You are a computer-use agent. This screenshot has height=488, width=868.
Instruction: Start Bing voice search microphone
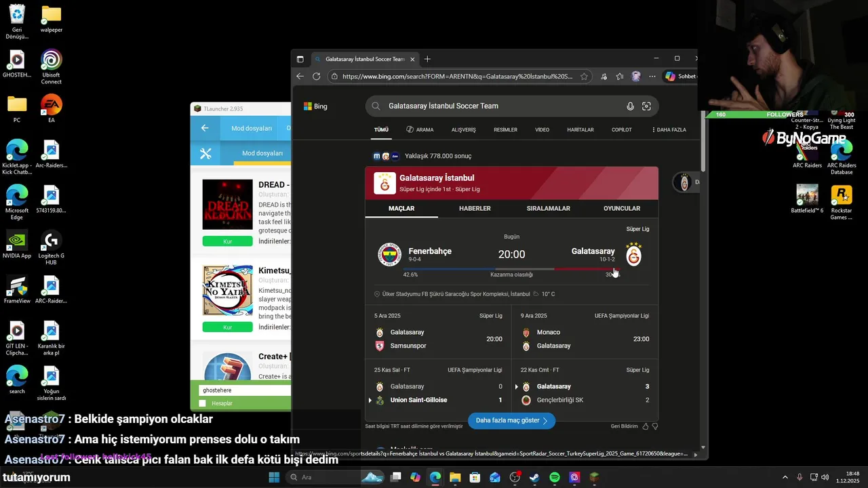pos(630,106)
